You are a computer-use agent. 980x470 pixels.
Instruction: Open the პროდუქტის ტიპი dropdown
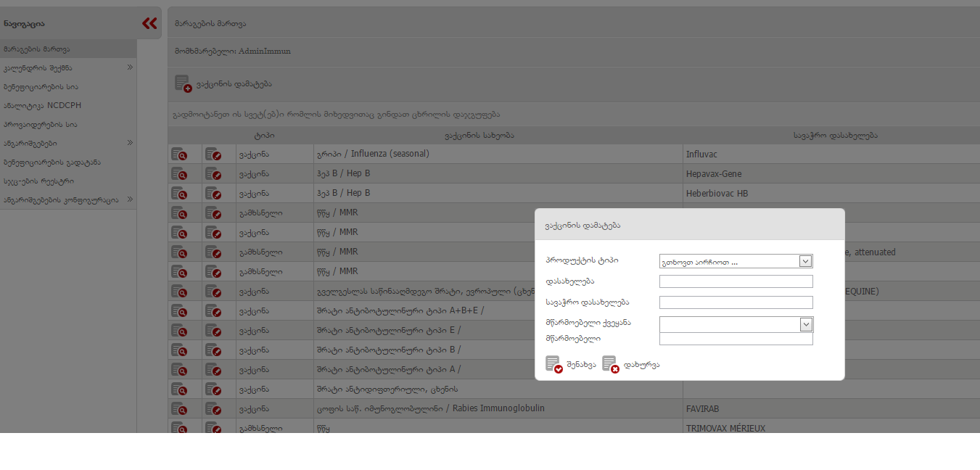736,261
